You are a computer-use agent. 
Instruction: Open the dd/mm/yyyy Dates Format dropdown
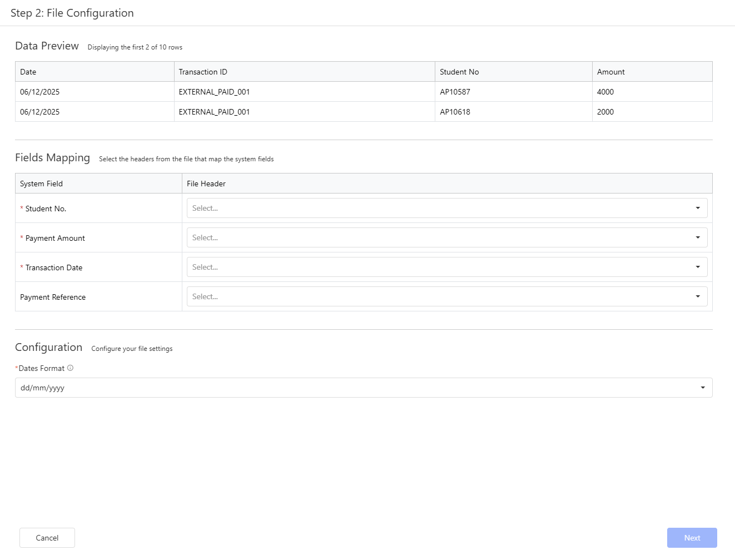[x=363, y=388]
